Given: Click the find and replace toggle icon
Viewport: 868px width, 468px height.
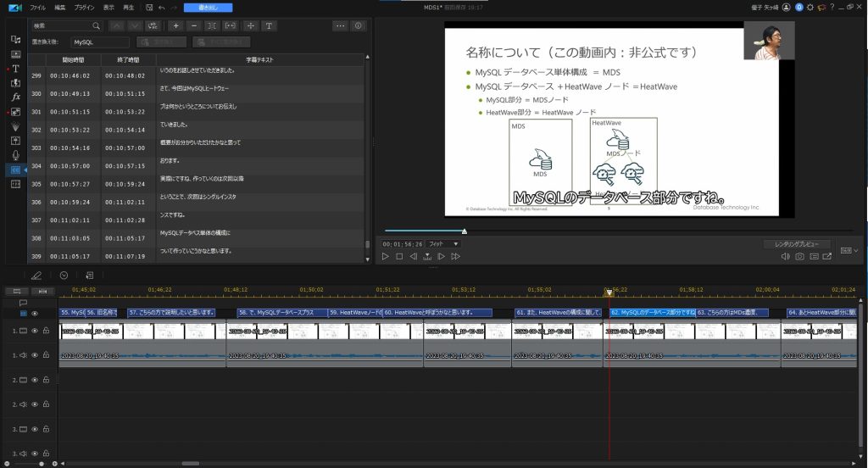Looking at the screenshot, I should (x=153, y=26).
